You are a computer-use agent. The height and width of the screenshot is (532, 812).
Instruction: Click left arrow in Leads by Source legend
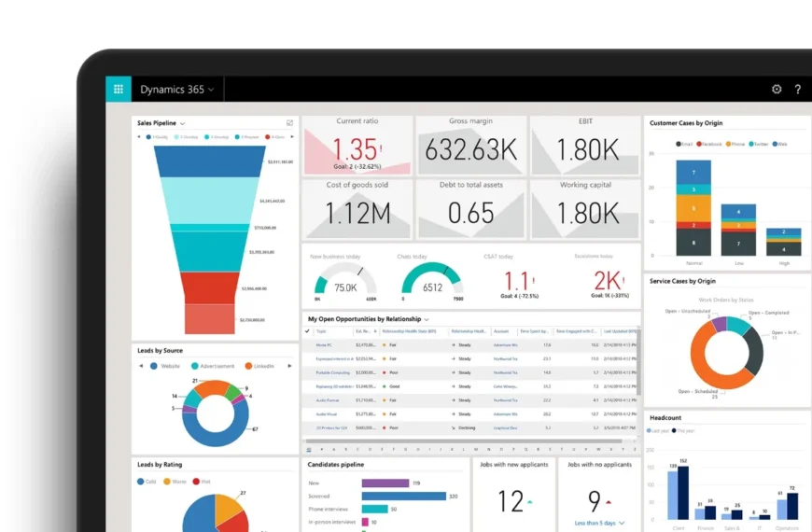tap(141, 366)
